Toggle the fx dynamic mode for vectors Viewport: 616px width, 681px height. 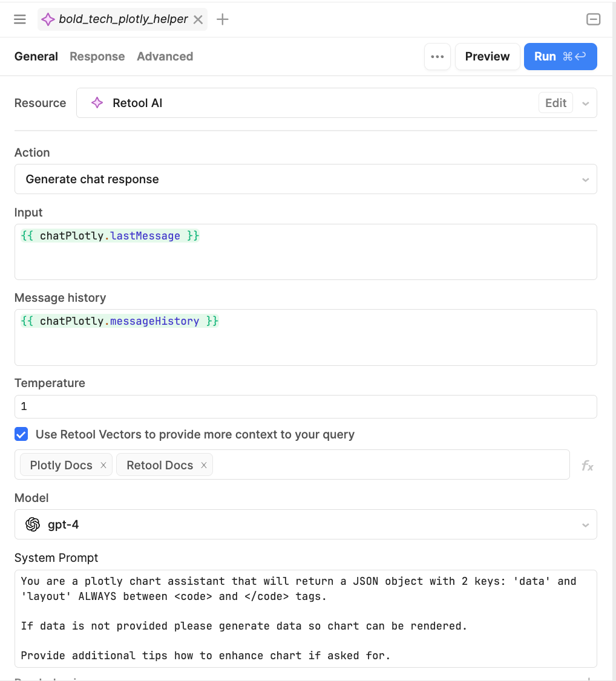[x=588, y=466]
